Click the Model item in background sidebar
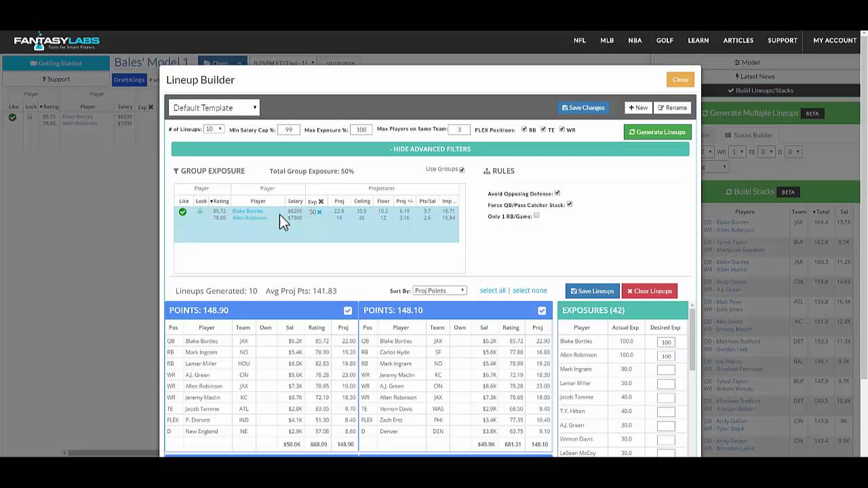The height and width of the screenshot is (488, 868). click(747, 62)
